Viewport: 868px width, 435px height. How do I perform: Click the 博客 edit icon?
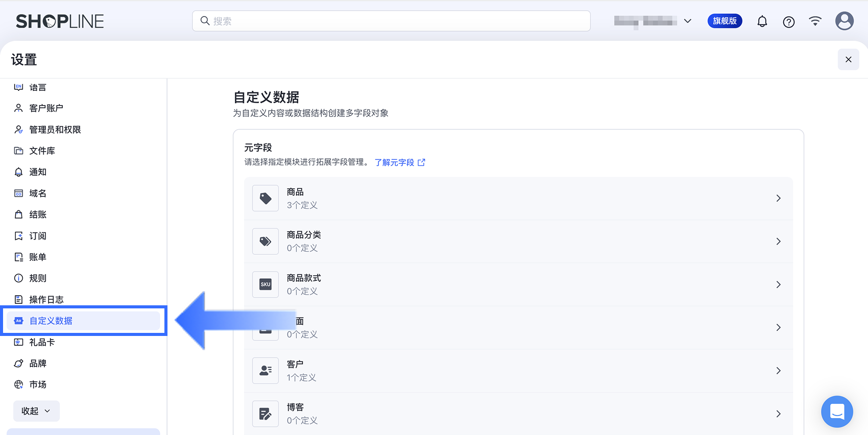266,414
